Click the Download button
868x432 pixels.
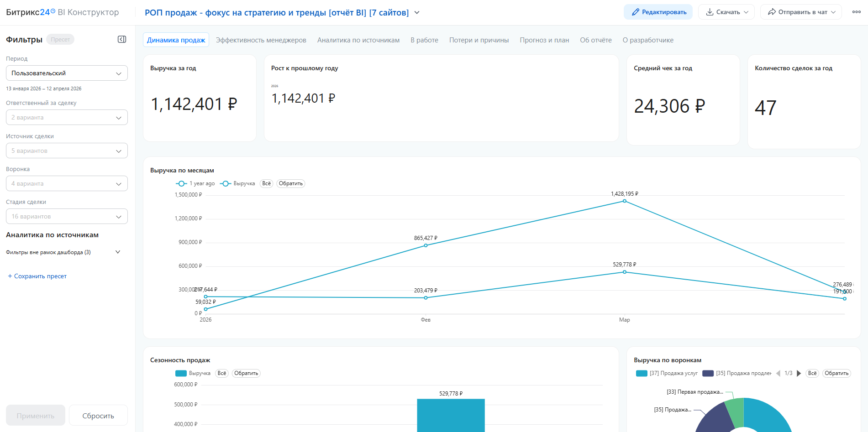[x=726, y=12]
